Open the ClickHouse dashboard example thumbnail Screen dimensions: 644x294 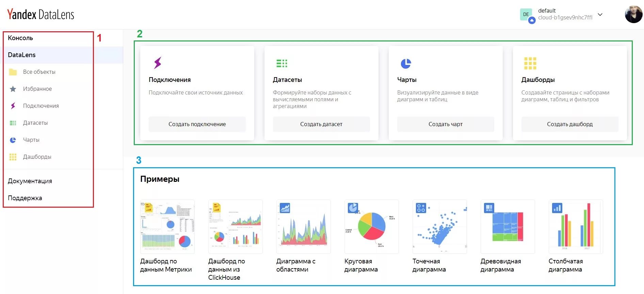tap(236, 227)
